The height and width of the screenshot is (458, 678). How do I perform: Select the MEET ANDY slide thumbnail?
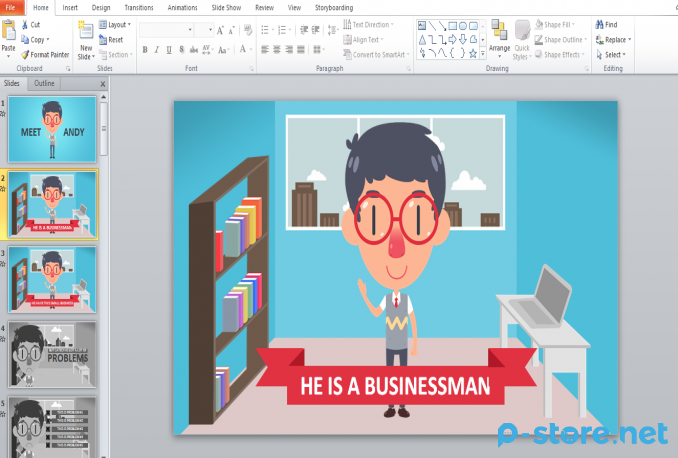coord(53,129)
